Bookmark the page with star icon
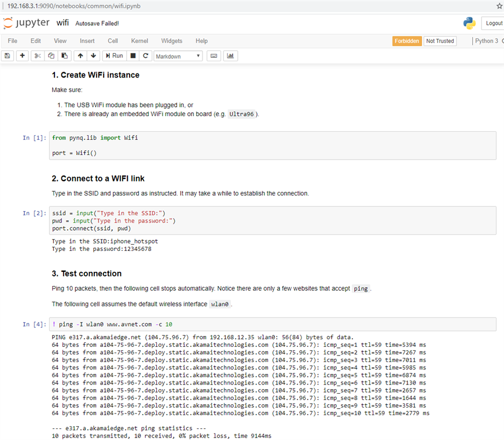The height and width of the screenshot is (440, 504). [500, 6]
